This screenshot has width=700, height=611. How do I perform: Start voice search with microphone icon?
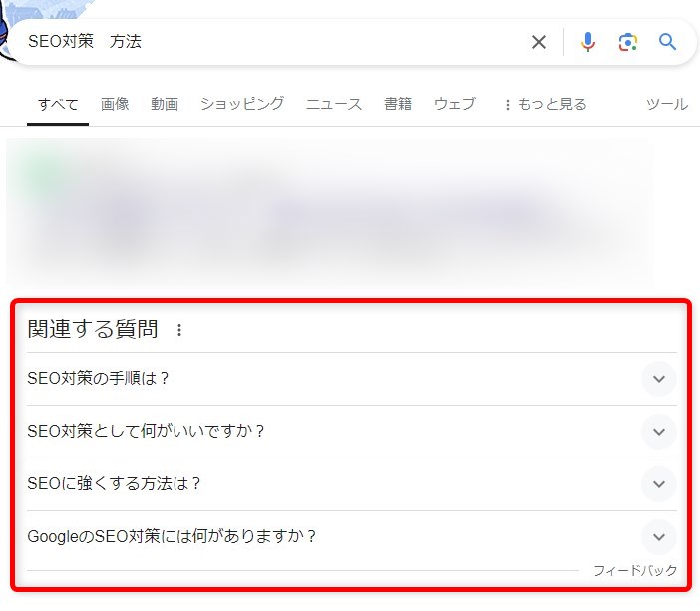(x=588, y=42)
